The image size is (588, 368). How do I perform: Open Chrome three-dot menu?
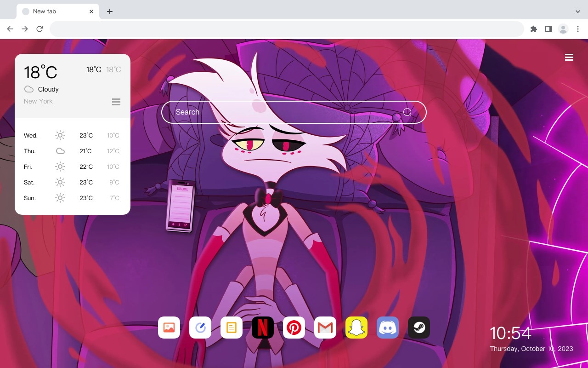578,29
